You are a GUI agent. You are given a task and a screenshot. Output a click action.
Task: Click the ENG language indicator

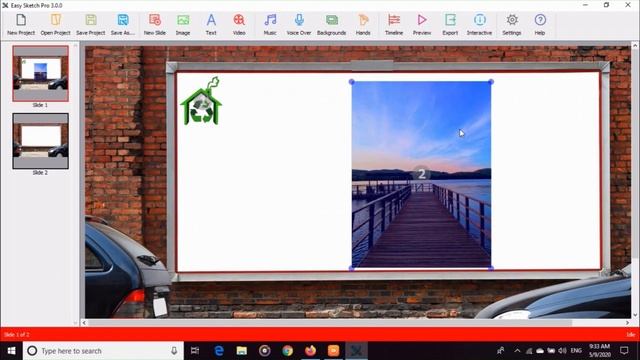point(576,351)
